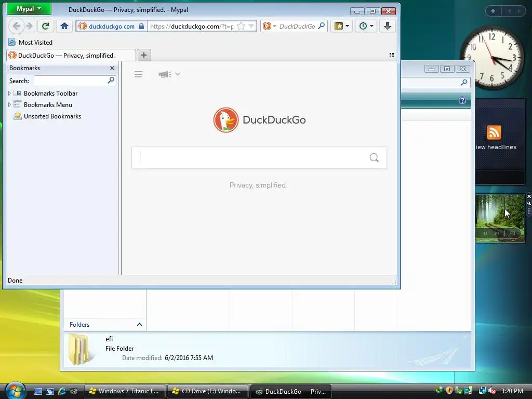Expand the Bookmarks Toolbar tree node
The image size is (532, 399).
click(9, 94)
